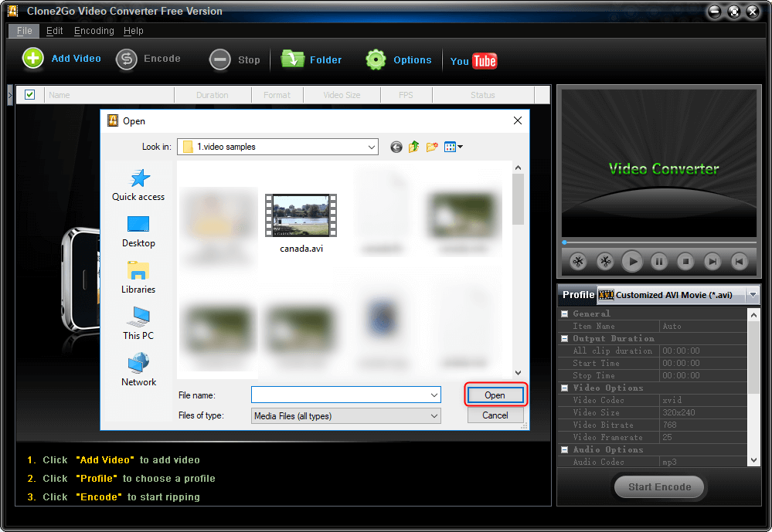Click the Cancel button in dialog
This screenshot has height=532, width=772.
pos(495,415)
